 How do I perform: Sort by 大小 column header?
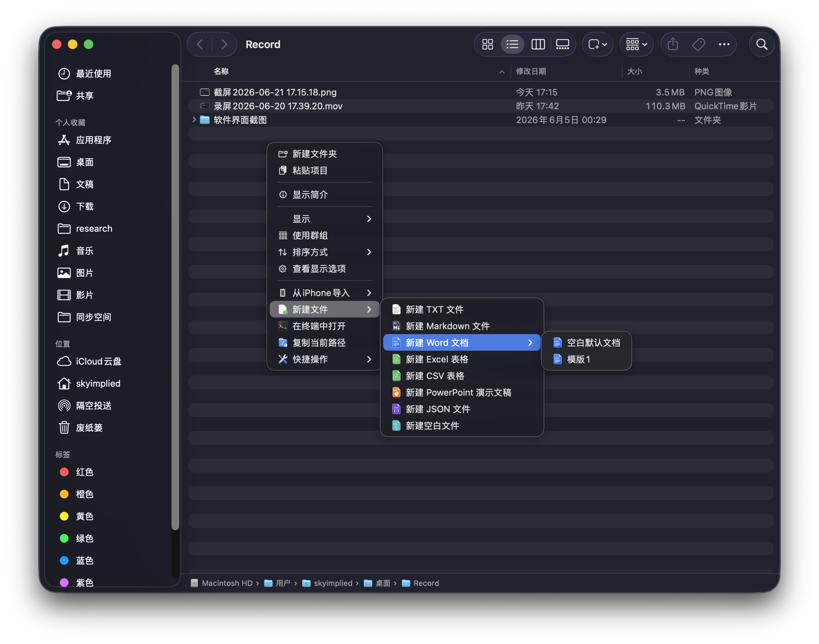[634, 71]
